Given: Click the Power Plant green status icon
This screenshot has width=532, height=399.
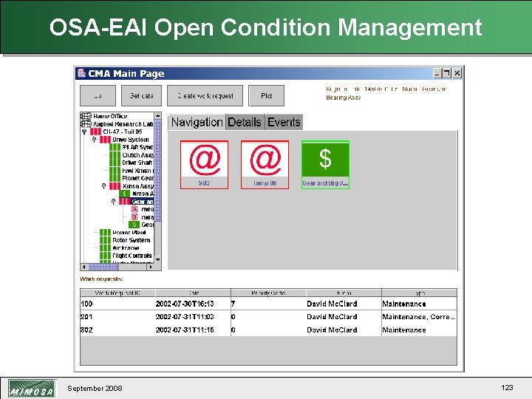Looking at the screenshot, I should (105, 233).
